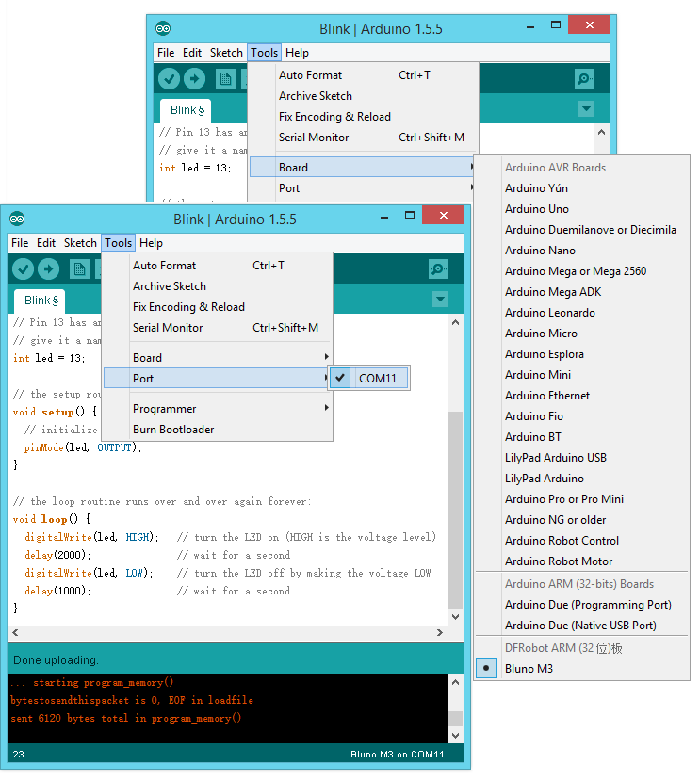The width and height of the screenshot is (700, 781).
Task: Open Sketch menu in front window
Action: pos(80,243)
